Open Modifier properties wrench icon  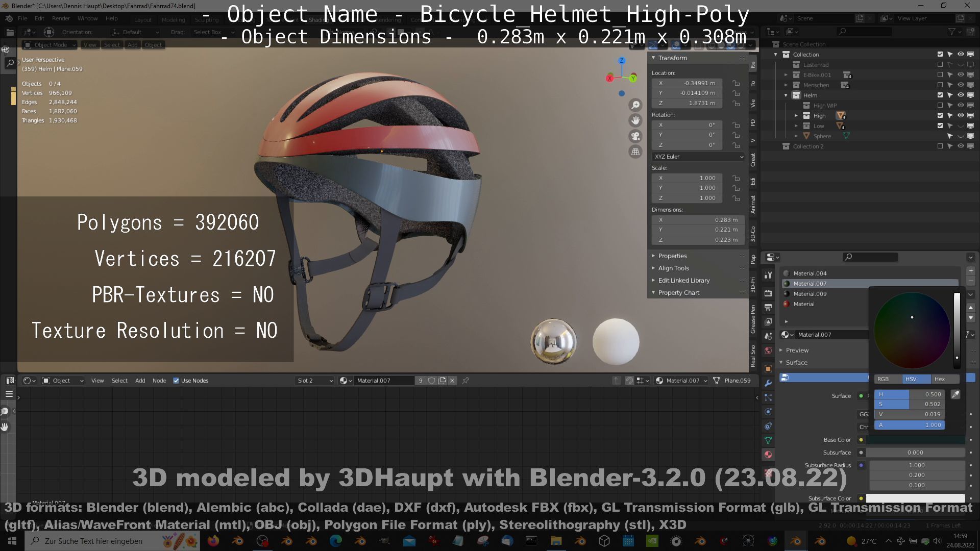(x=768, y=383)
